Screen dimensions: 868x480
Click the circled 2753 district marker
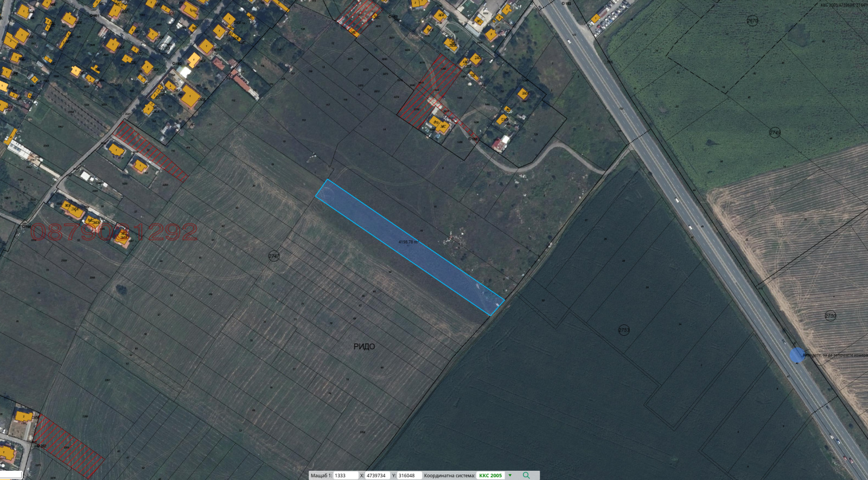tap(624, 330)
